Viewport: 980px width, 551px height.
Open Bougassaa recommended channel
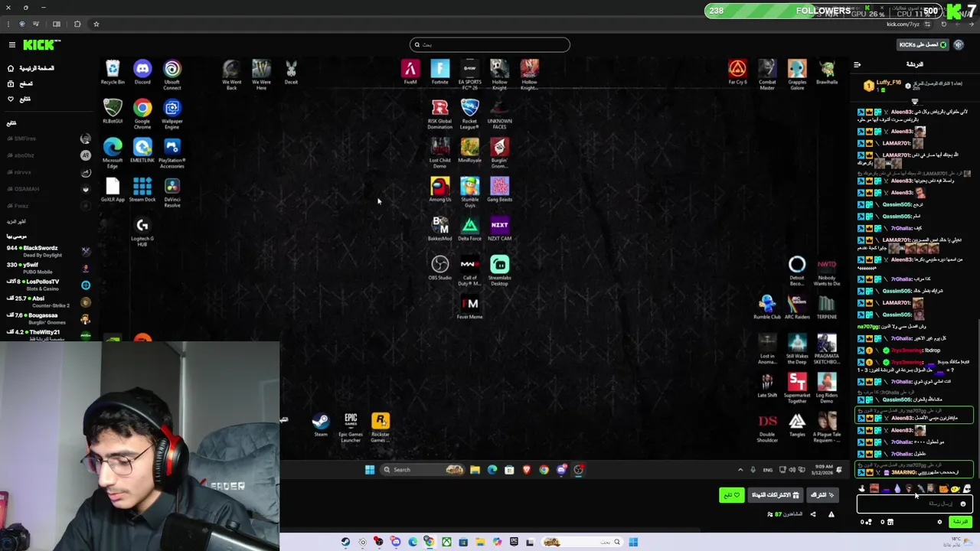tap(48, 318)
